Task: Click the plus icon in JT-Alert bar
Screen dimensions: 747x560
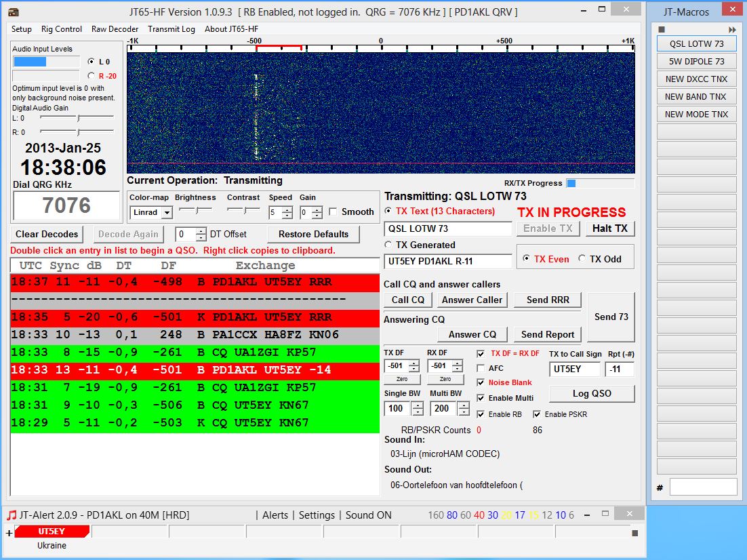Action: pos(9,534)
